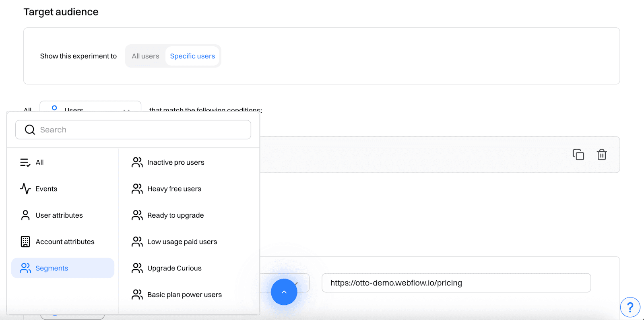This screenshot has width=644, height=320.
Task: Click the Show this experiment to label
Action: (78, 56)
